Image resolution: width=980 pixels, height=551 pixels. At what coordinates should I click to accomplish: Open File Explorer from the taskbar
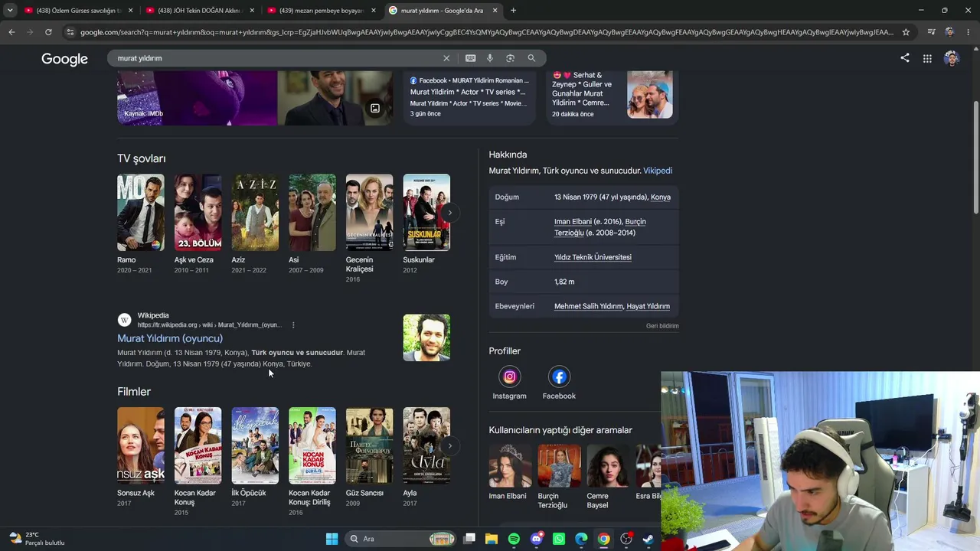[x=492, y=539]
